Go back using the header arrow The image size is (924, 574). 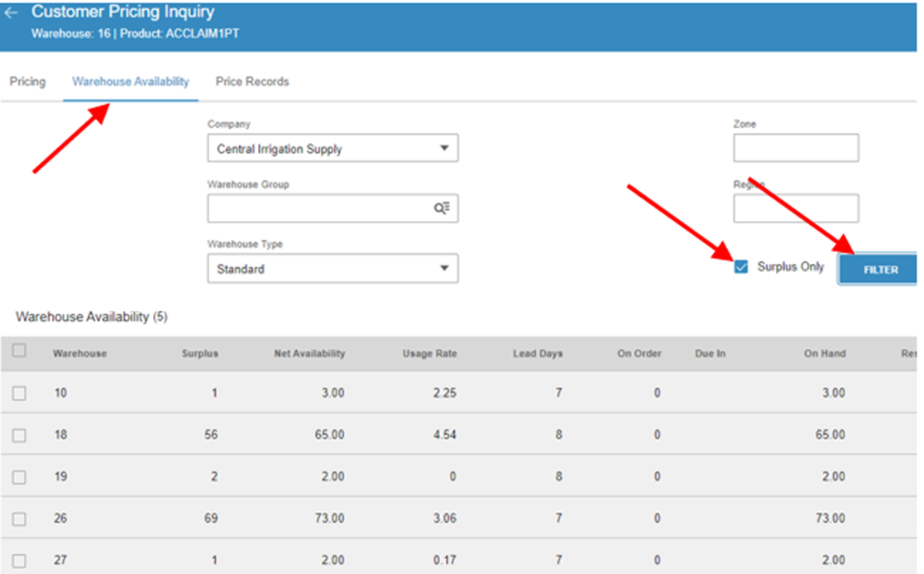click(x=11, y=12)
